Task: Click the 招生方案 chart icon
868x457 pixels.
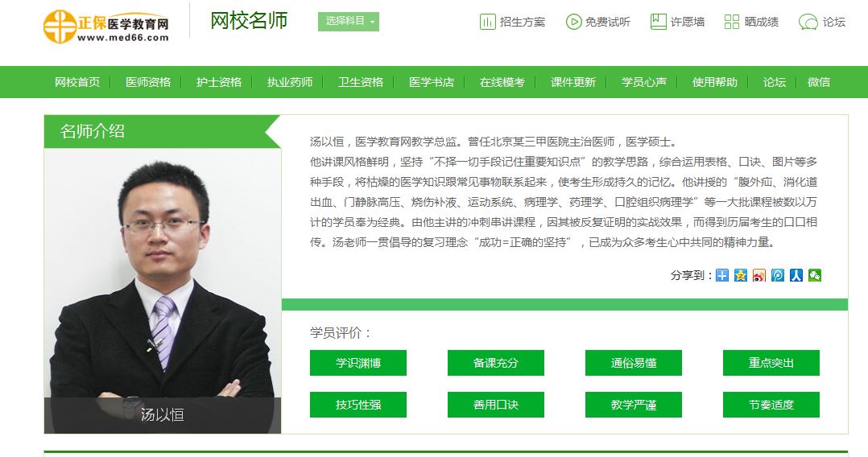Action: tap(487, 23)
